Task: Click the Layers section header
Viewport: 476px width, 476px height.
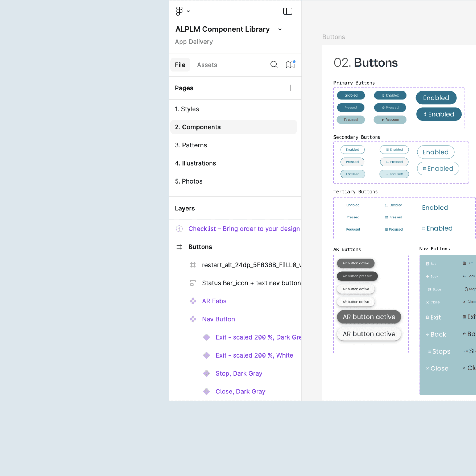Action: click(185, 208)
